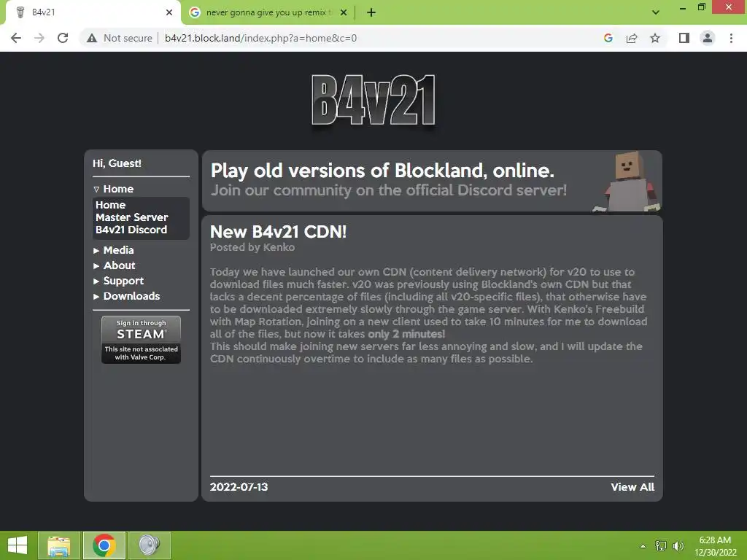747x560 pixels.
Task: Switch to never gonna give you up tab
Action: [268, 12]
